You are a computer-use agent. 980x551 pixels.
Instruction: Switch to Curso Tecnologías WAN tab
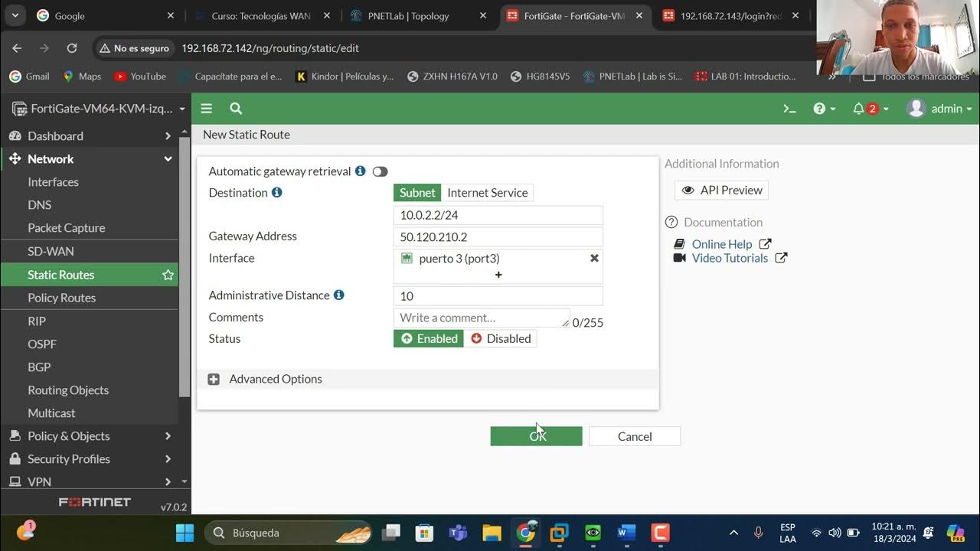coord(263,15)
